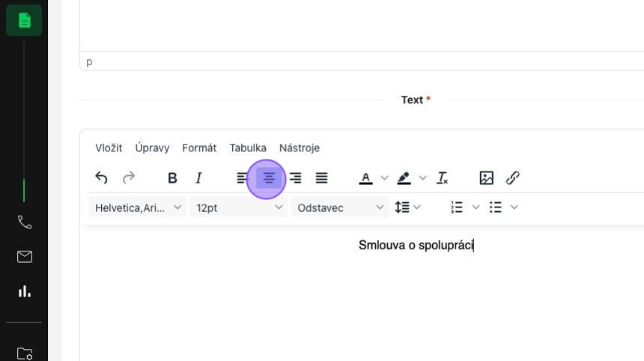Open the Helvetica font family dropdown
644x361 pixels.
tap(138, 207)
